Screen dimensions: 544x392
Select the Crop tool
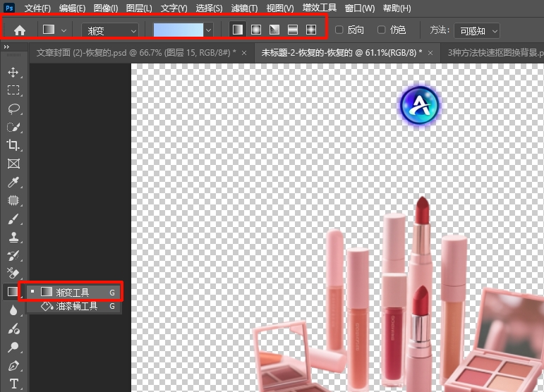click(x=13, y=145)
